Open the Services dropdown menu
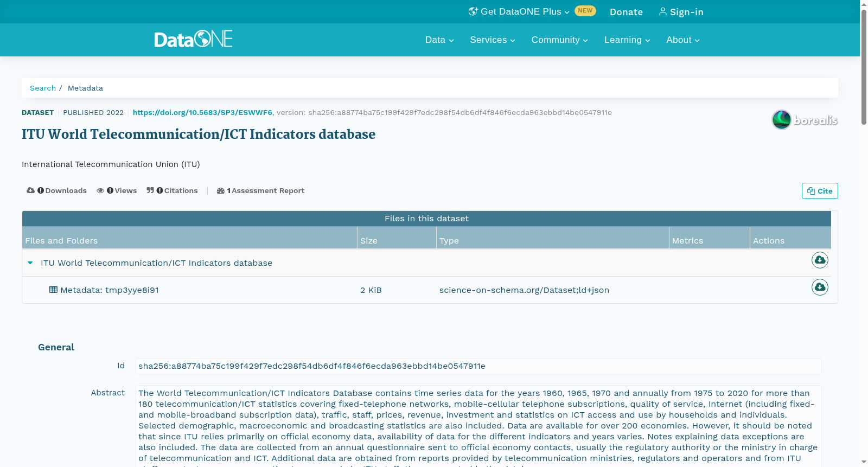 [x=493, y=40]
